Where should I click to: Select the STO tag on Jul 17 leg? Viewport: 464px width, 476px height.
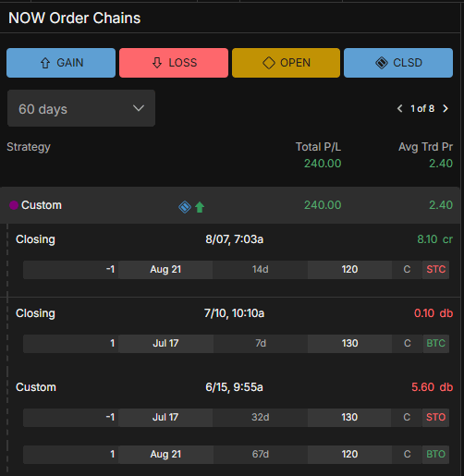pos(435,418)
